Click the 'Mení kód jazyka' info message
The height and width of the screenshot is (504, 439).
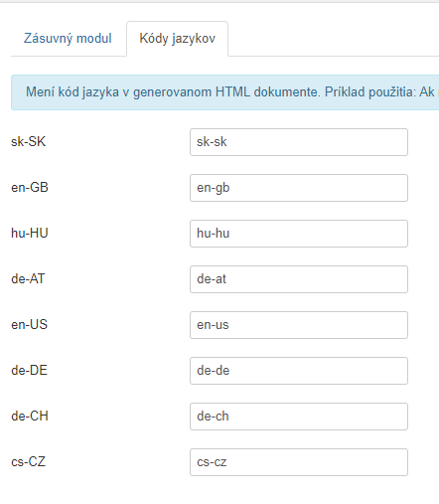(225, 92)
